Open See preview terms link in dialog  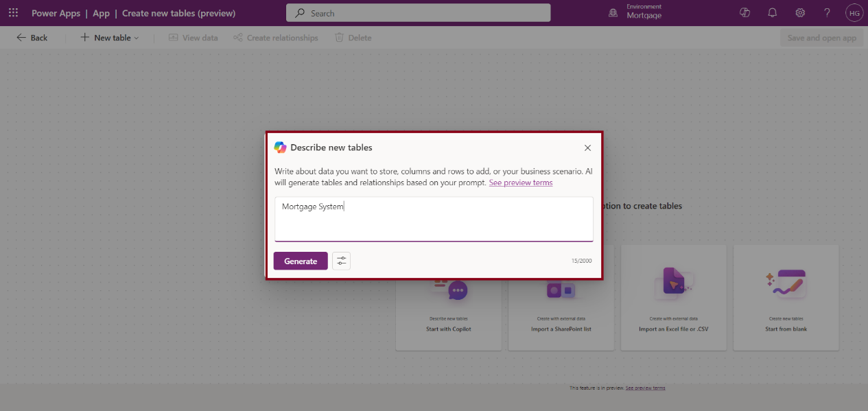(520, 183)
